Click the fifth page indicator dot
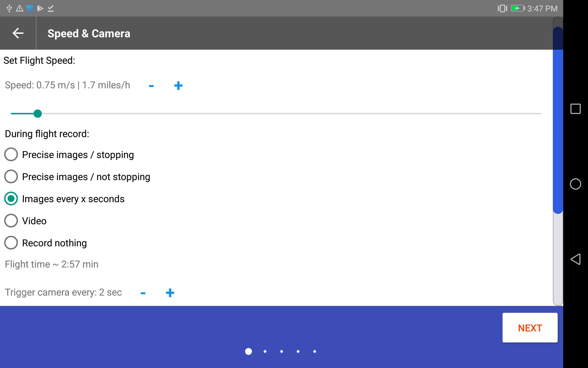 coord(315,351)
